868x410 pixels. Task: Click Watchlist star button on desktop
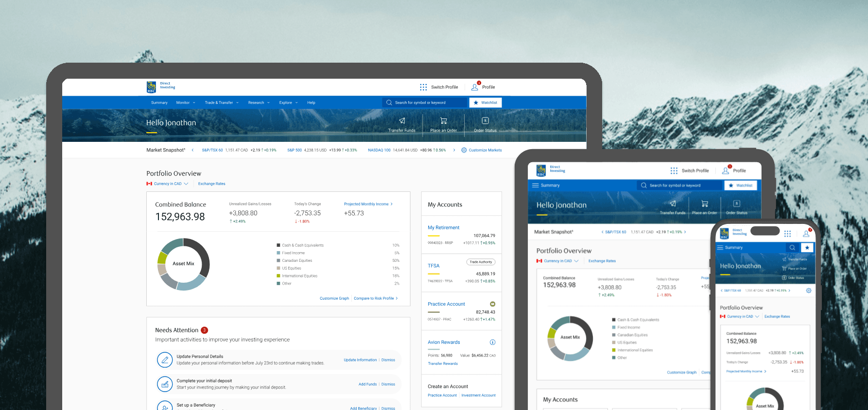[x=485, y=102]
